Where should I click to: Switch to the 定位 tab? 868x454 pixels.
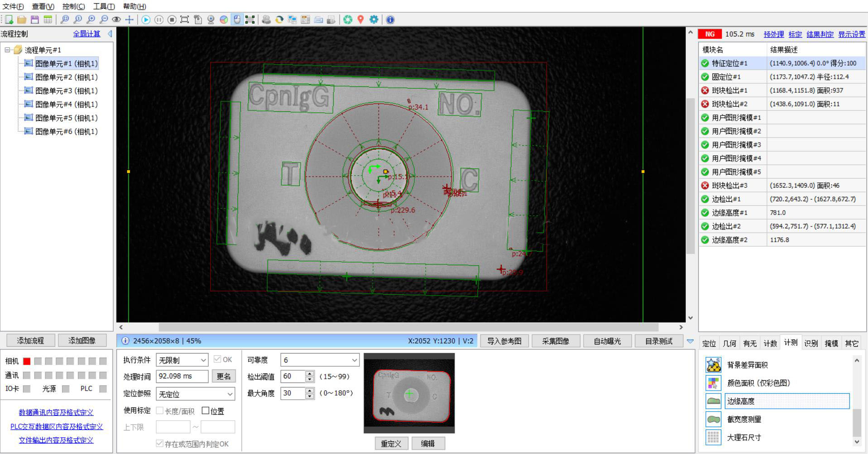[x=709, y=344]
